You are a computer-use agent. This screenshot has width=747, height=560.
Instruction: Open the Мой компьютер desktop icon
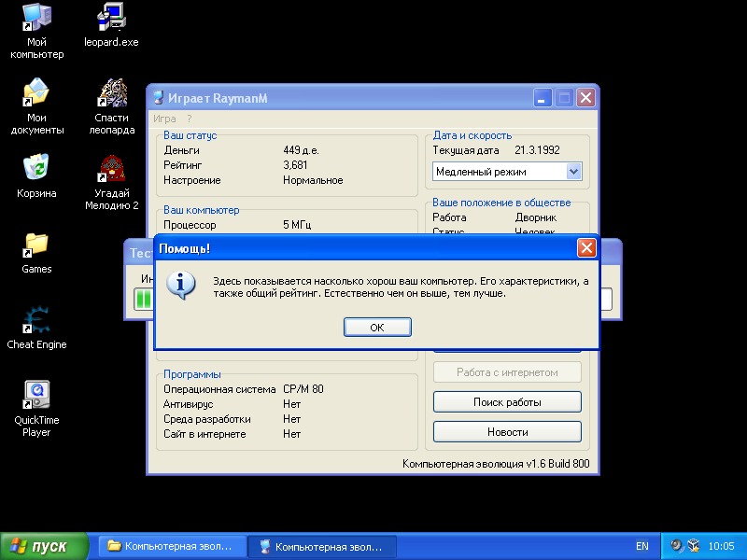tap(36, 31)
